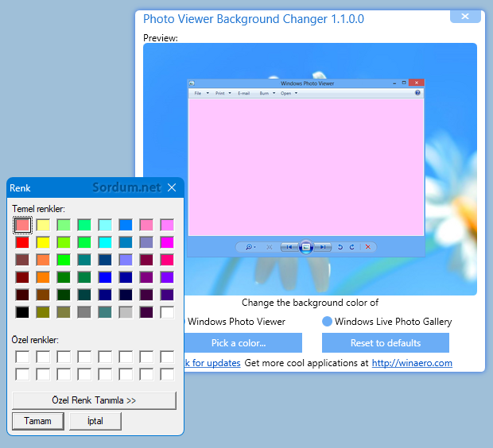493x448 pixels.
Task: Choose the medium teal basic color swatch
Action: [84, 260]
